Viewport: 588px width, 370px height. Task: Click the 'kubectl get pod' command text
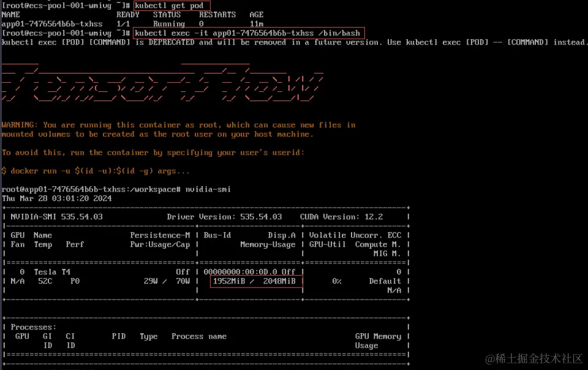(x=169, y=6)
